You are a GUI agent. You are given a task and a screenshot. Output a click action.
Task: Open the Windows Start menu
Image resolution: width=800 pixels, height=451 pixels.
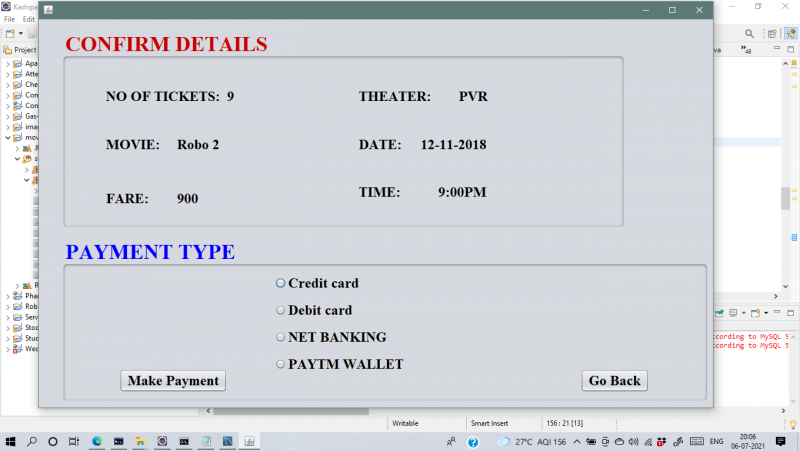tap(10, 442)
